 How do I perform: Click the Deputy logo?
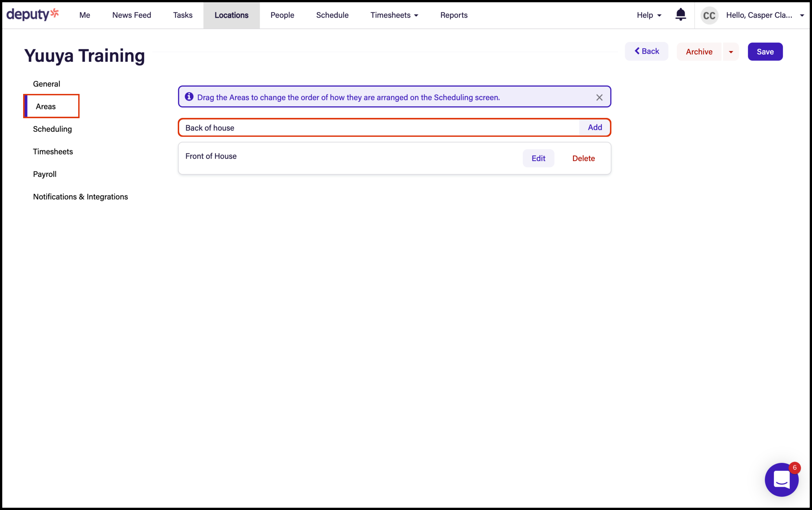[33, 14]
